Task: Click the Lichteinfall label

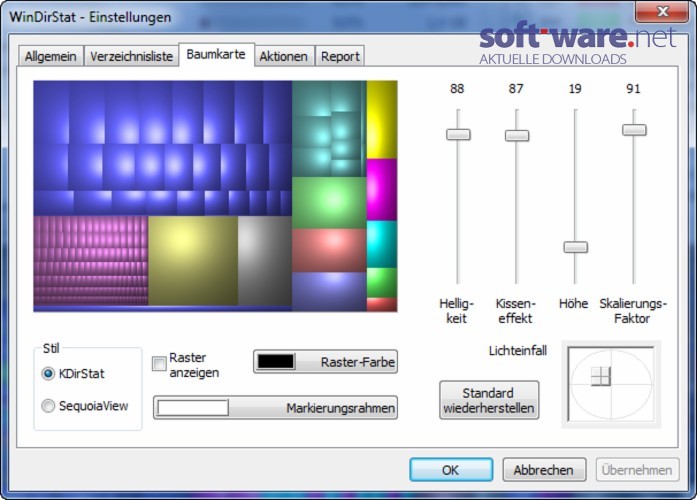Action: [x=518, y=351]
